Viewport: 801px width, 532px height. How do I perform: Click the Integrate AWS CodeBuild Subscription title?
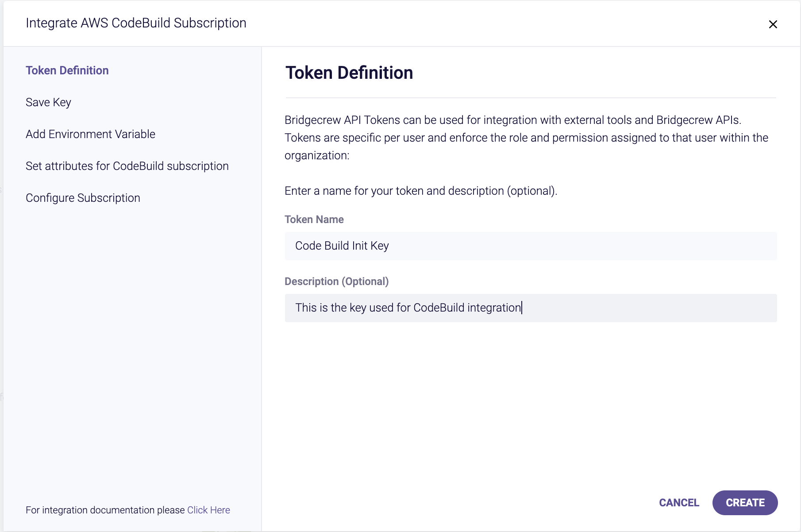pos(136,23)
